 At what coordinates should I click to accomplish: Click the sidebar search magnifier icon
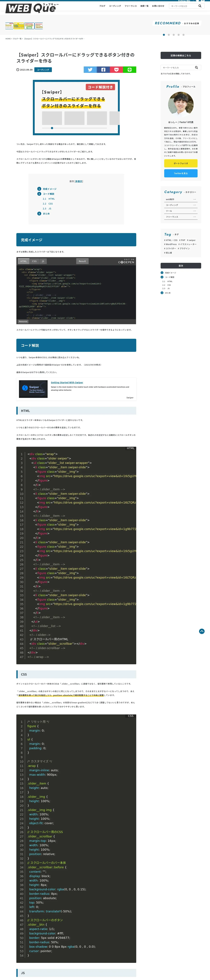[196, 67]
